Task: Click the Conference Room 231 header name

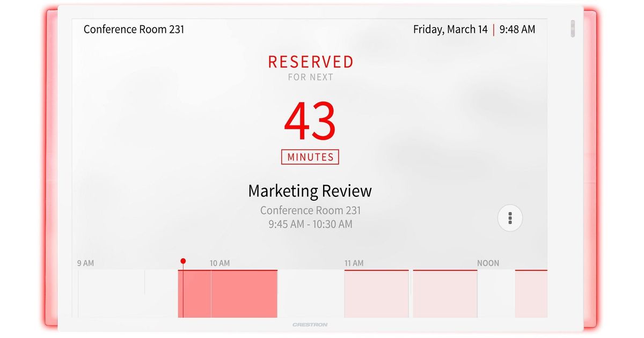Action: [x=134, y=30]
